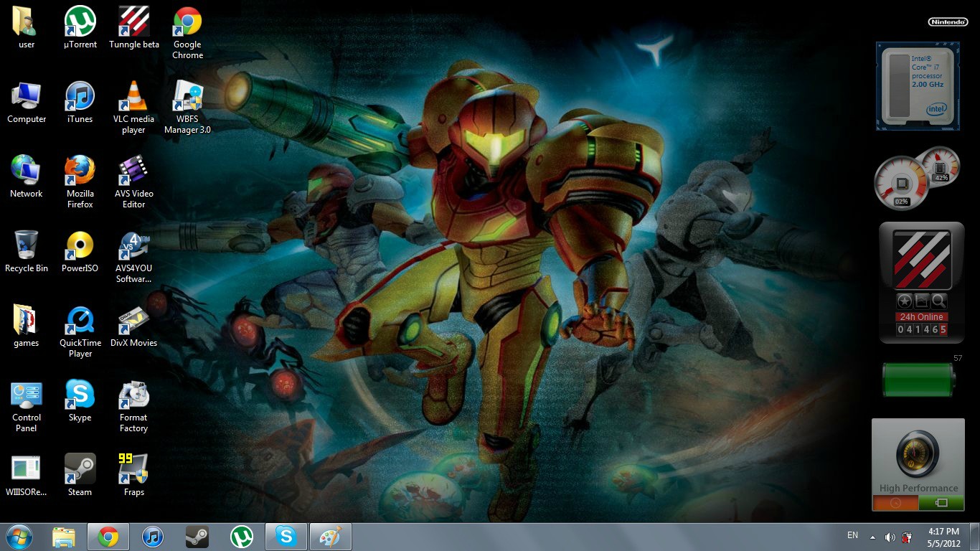The width and height of the screenshot is (980, 551).
Task: Open iTunes from the taskbar
Action: point(153,537)
